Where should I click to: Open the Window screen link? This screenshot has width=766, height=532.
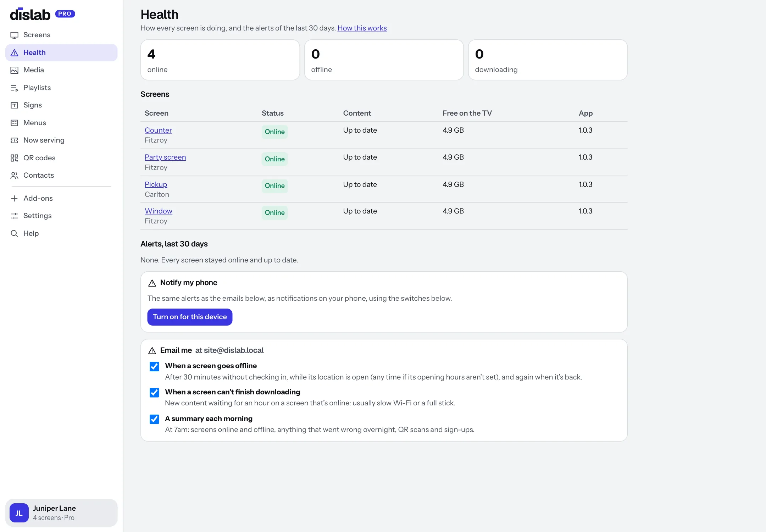[159, 211]
